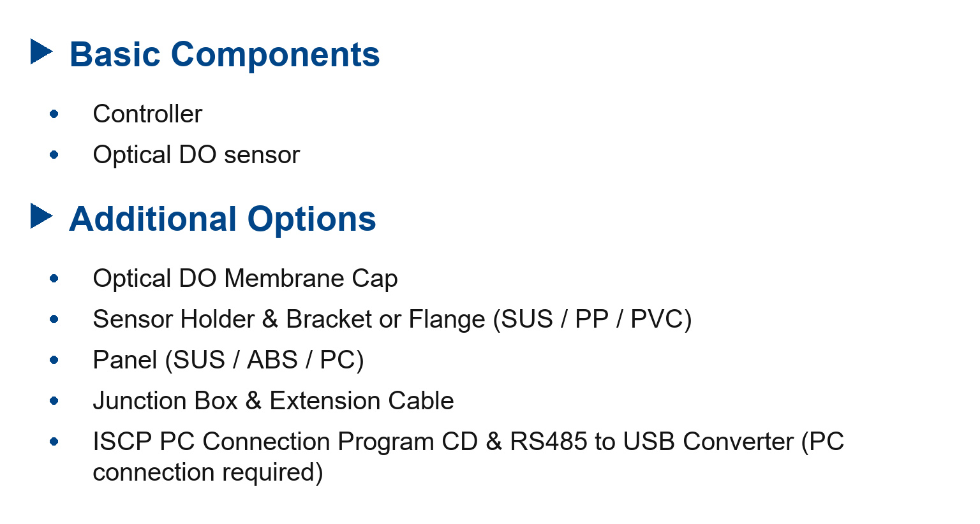Screen dimensions: 980x524
Task: Click the Optical DO Membrane Cap text
Action: 246,279
